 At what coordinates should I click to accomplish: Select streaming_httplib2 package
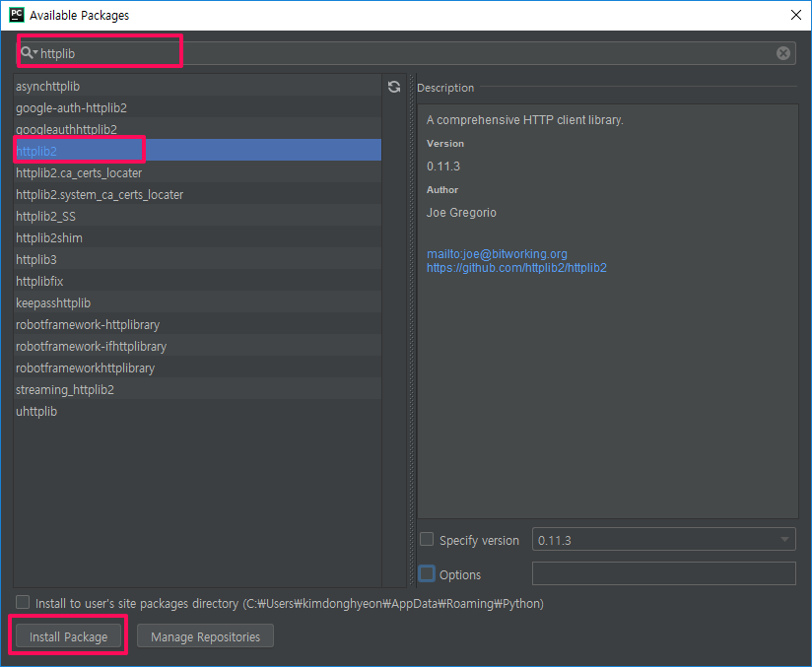[197, 390]
